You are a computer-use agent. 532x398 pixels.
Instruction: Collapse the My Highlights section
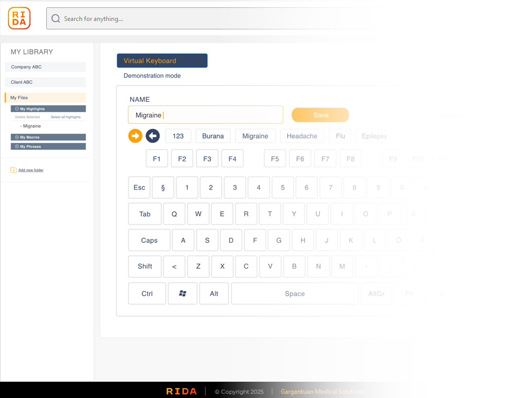click(x=17, y=109)
